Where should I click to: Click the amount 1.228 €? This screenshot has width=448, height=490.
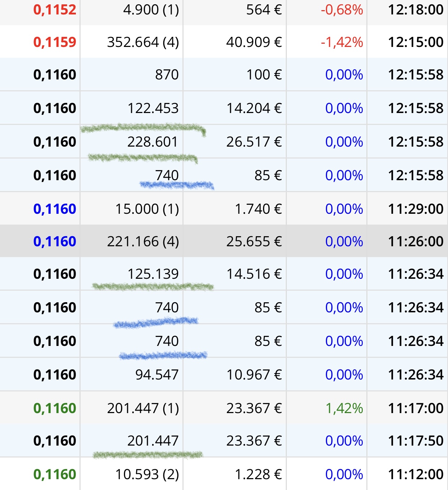point(258,474)
